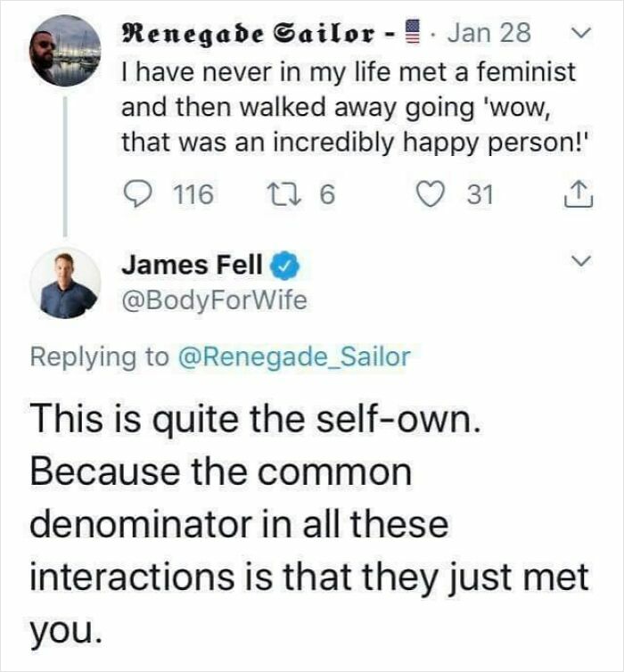The width and height of the screenshot is (624, 672).
Task: Share the tweet via upload arrow icon
Action: [x=580, y=193]
